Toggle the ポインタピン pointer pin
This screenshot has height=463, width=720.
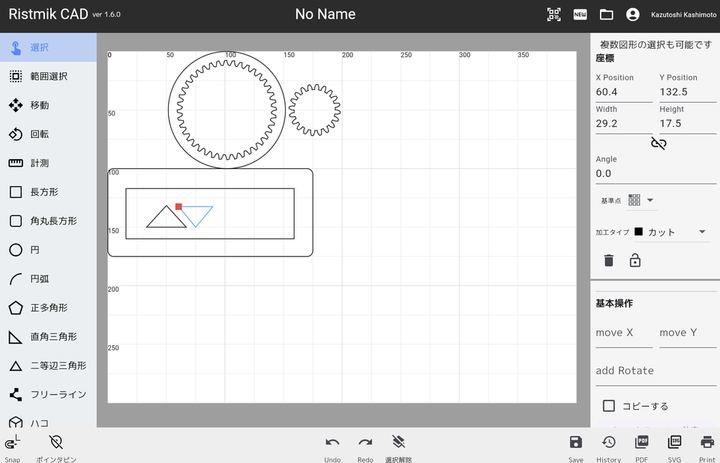point(56,448)
